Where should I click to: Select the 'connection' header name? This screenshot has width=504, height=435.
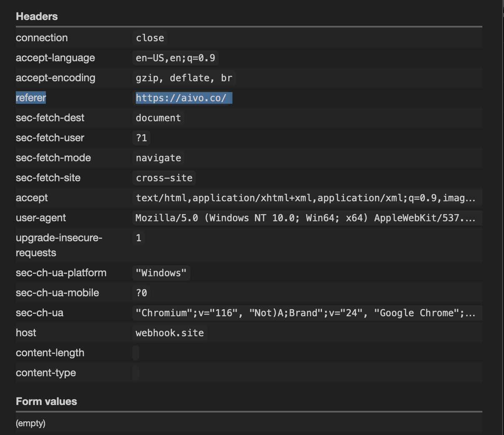[x=42, y=38]
